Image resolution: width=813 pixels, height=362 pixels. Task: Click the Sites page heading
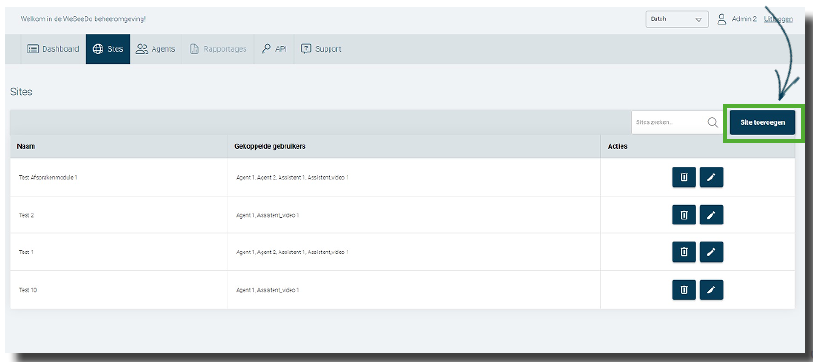pyautogui.click(x=21, y=92)
